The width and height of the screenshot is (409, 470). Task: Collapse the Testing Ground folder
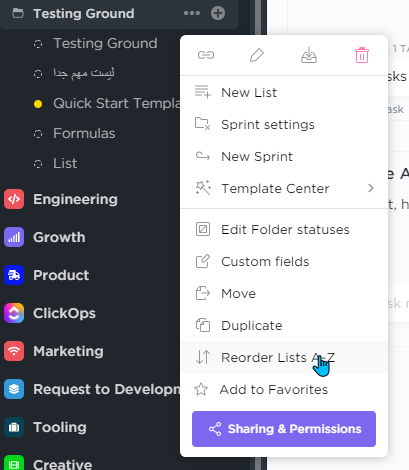[x=18, y=13]
